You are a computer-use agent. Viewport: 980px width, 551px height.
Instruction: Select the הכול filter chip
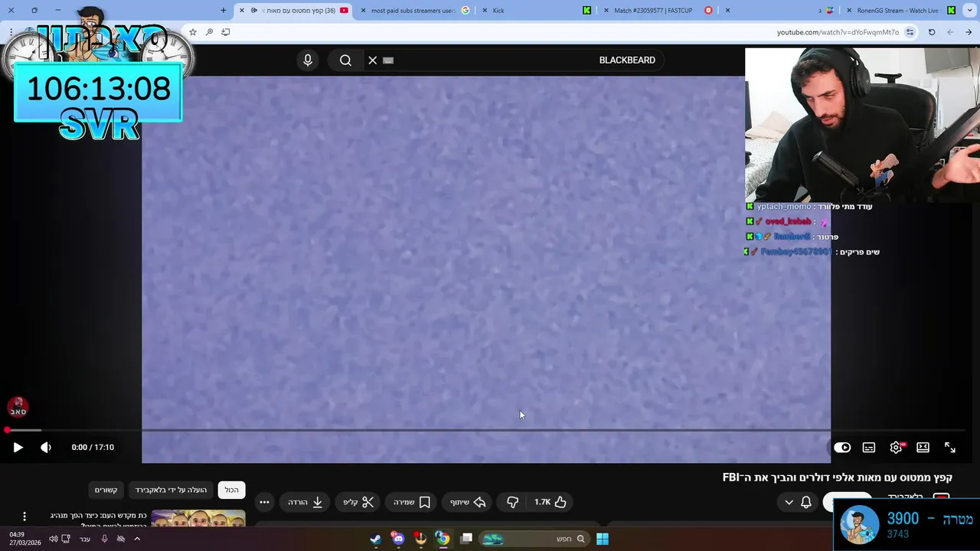[x=232, y=490]
